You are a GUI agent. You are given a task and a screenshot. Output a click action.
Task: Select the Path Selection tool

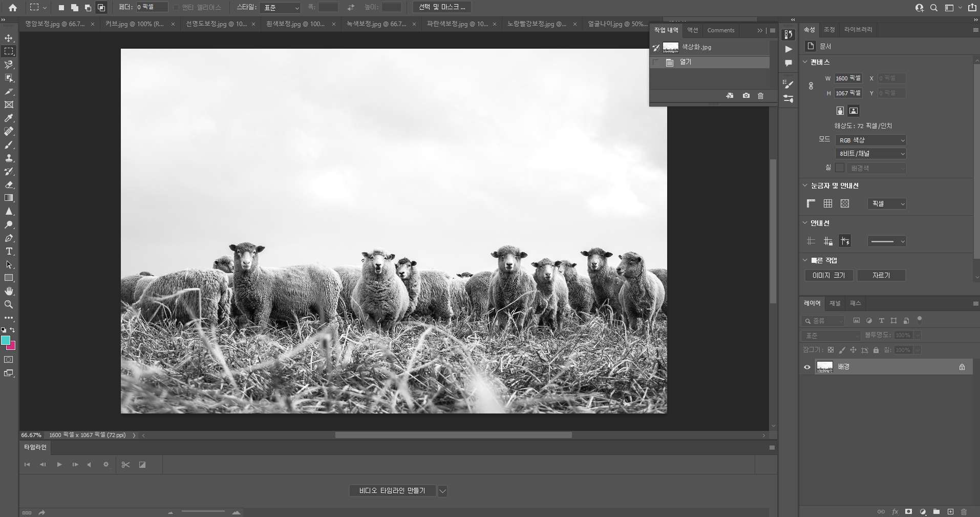9,264
